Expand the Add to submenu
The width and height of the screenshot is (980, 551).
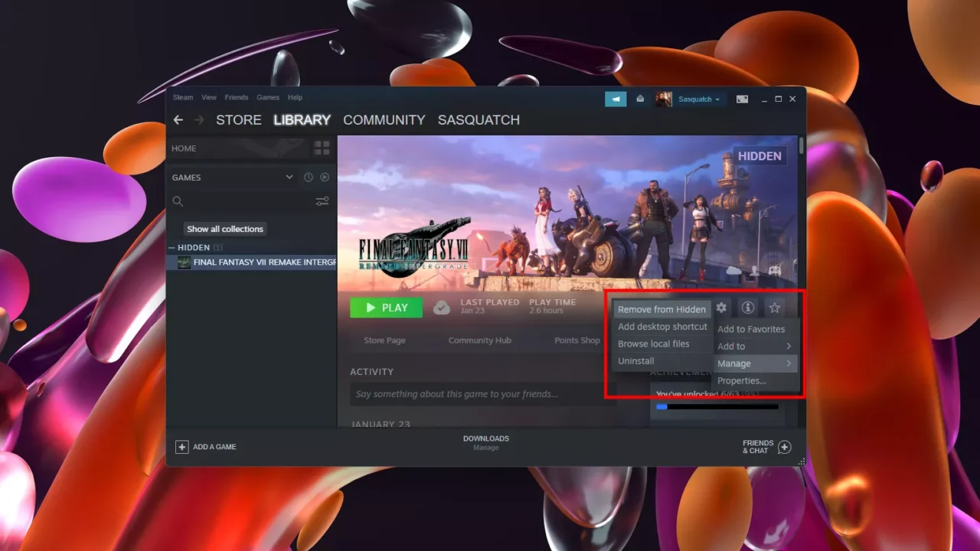pos(756,346)
